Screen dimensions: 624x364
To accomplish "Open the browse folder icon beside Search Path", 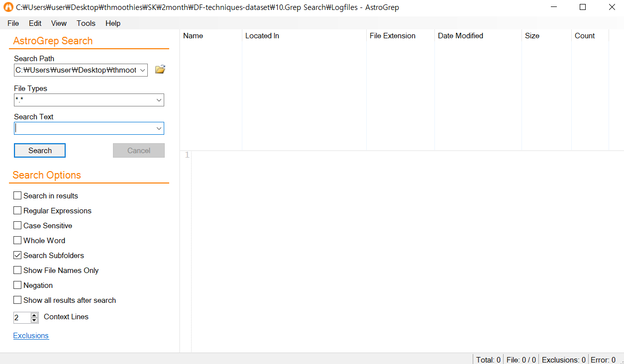I will pyautogui.click(x=160, y=70).
